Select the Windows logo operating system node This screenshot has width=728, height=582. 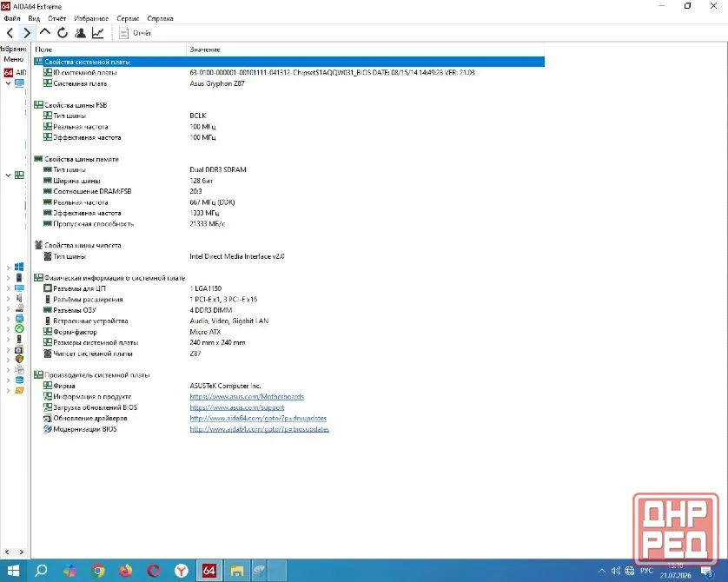[19, 267]
